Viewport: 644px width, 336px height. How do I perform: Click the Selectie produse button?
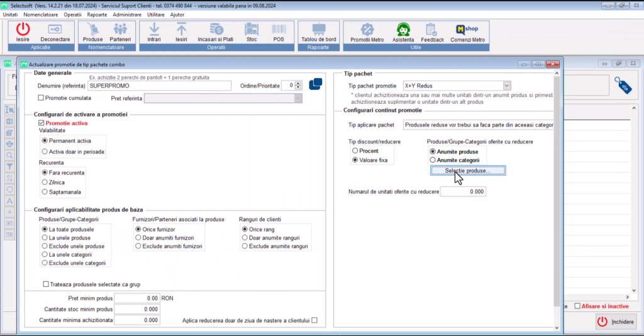(468, 171)
